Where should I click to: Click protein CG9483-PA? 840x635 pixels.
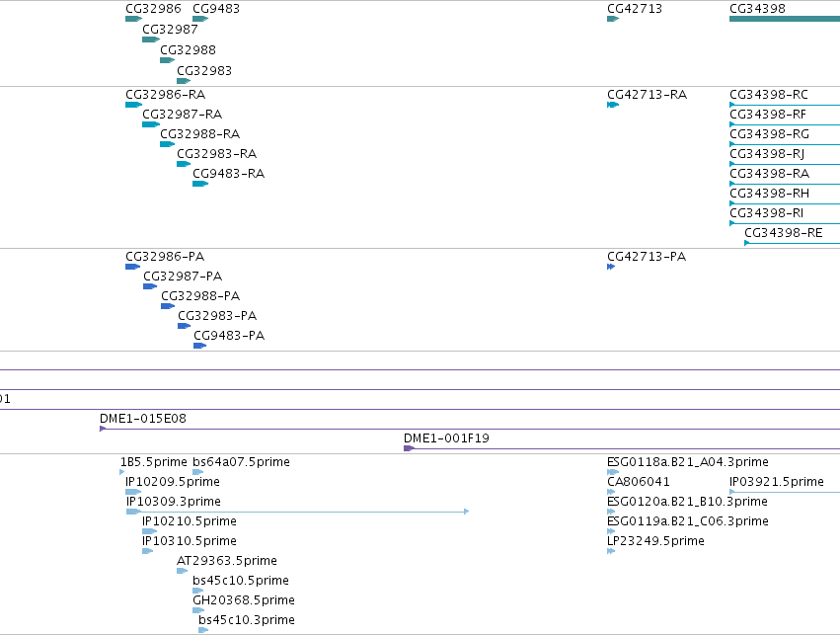199,346
